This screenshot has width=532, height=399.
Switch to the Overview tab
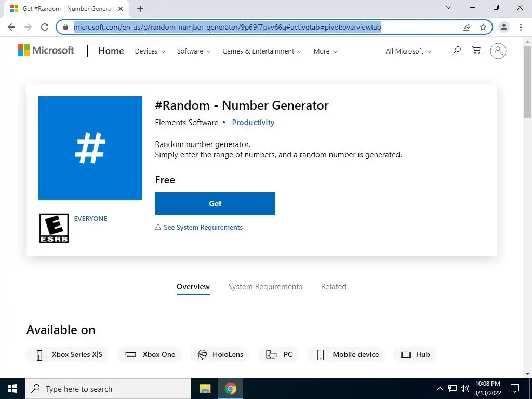(193, 287)
